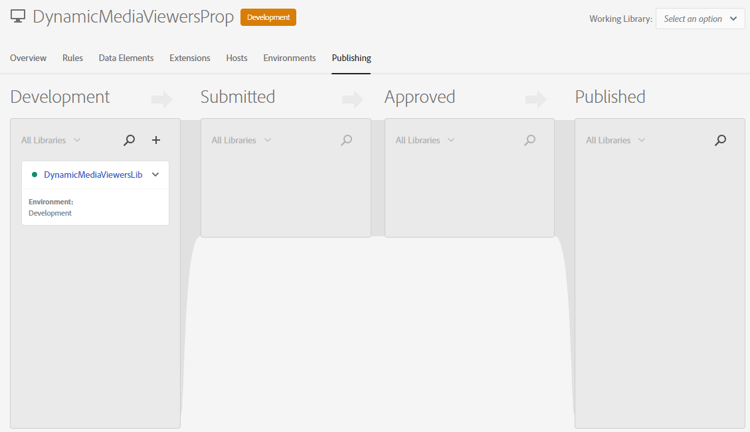Search libraries in the Development column
750x432 pixels.
129,140
